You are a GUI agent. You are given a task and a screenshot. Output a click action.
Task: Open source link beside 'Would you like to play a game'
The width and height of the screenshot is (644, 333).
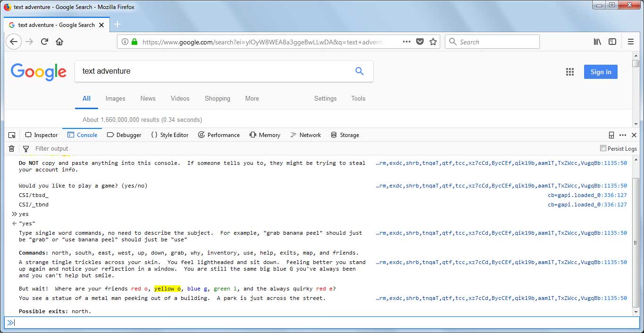(x=502, y=186)
